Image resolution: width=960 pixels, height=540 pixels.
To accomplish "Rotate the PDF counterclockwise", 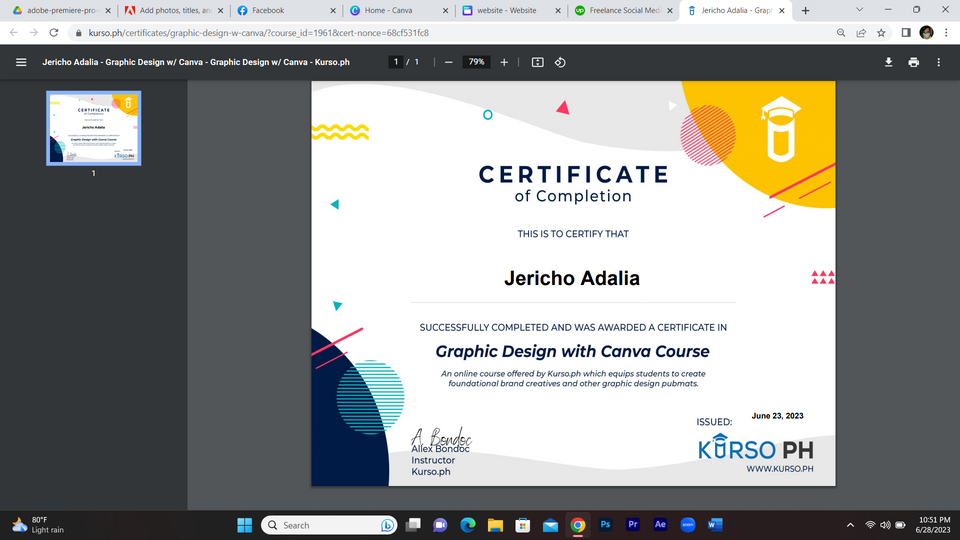I will tap(560, 62).
